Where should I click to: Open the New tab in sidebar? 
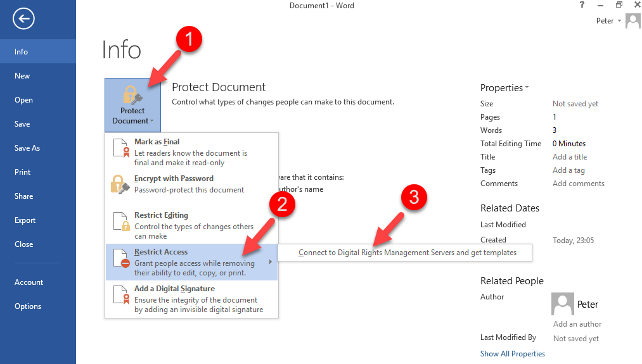(37, 76)
